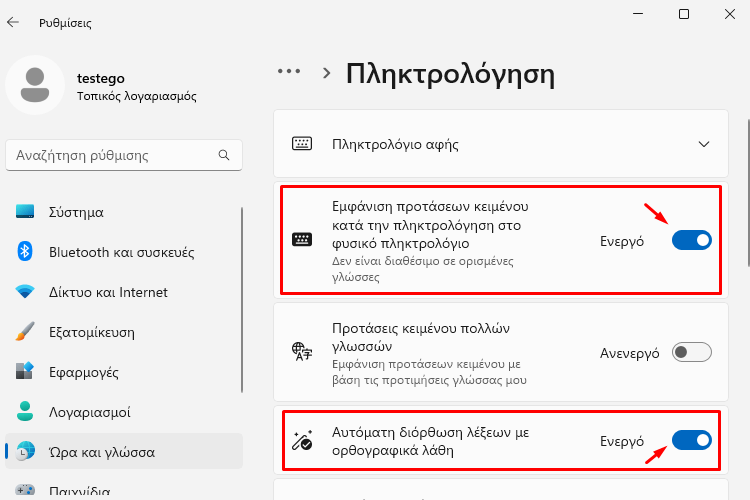Click the Λογαριασμοί person icon
The image size is (750, 500).
(x=25, y=411)
